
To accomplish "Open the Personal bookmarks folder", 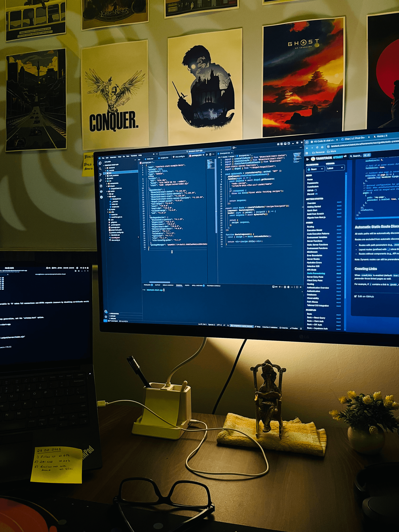I will 318,152.
